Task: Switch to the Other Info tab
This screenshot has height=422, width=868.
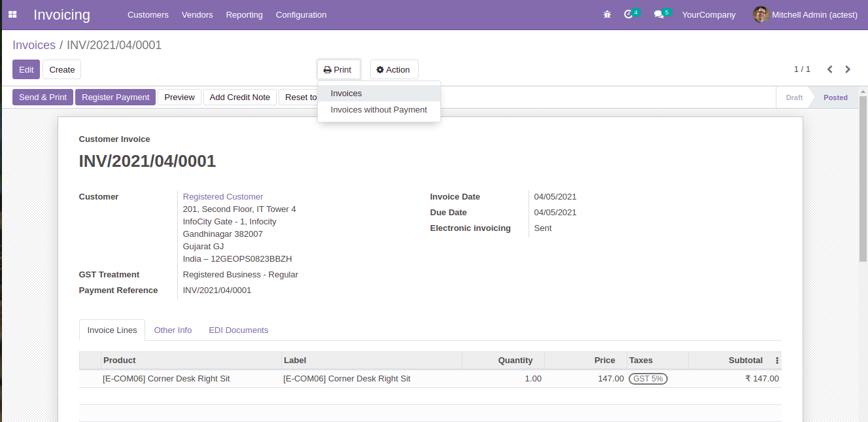Action: (173, 330)
